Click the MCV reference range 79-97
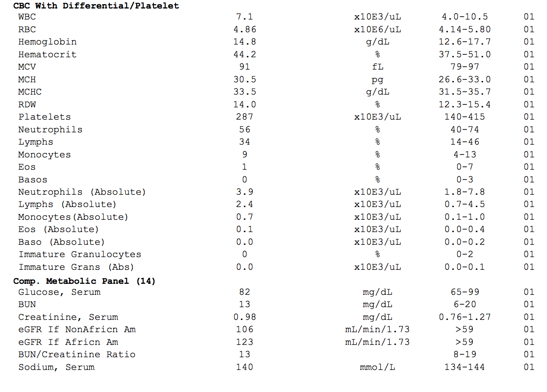547x392 pixels. (x=465, y=67)
